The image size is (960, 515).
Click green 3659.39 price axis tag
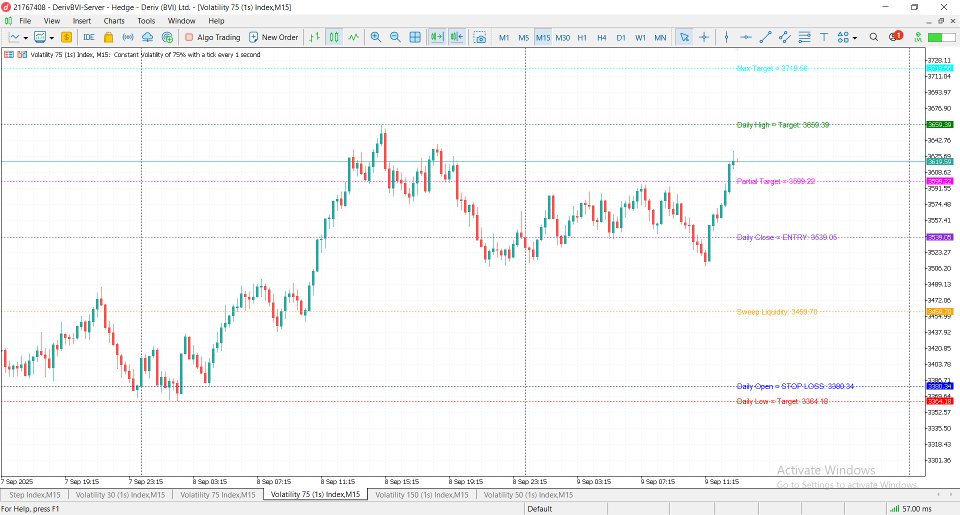point(940,124)
